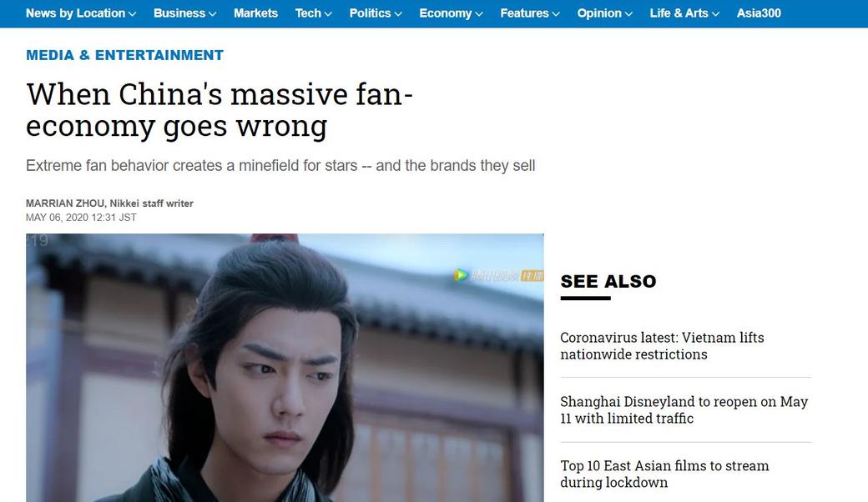This screenshot has height=502, width=868.
Task: Click the video platform logo watermark on photo
Action: coord(499,275)
